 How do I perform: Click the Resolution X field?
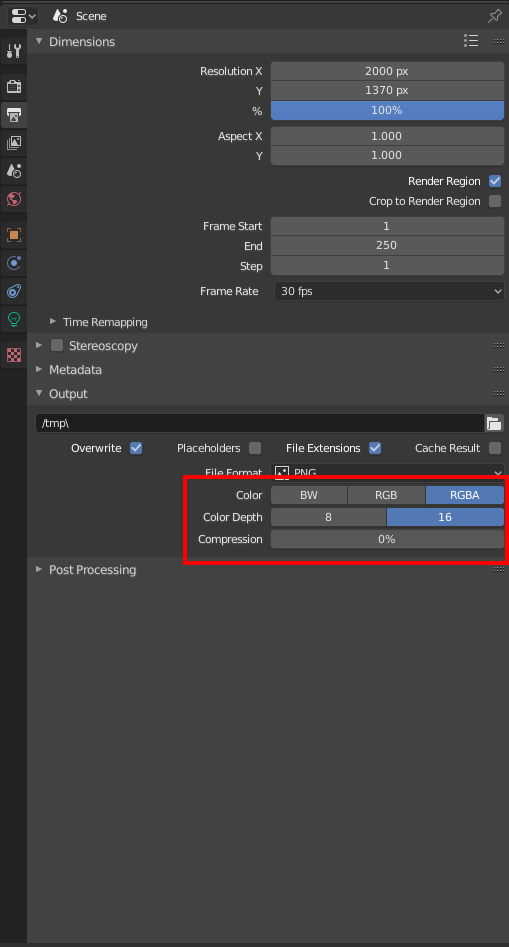pyautogui.click(x=387, y=71)
